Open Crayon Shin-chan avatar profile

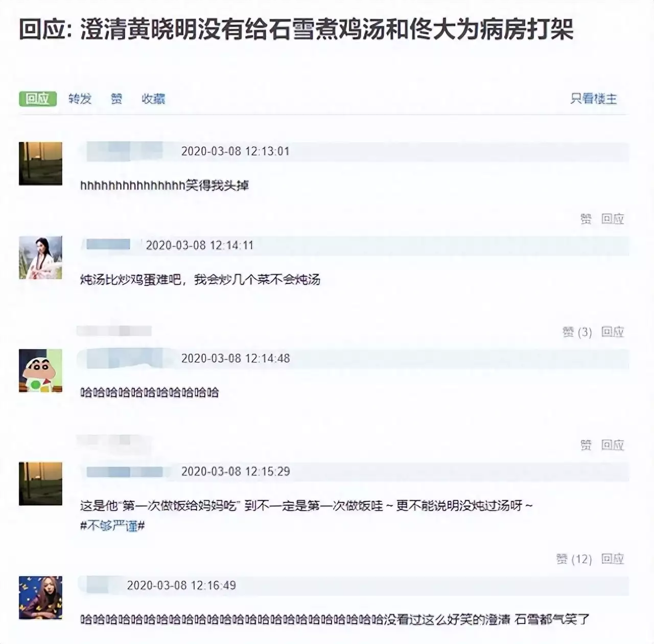pos(40,371)
